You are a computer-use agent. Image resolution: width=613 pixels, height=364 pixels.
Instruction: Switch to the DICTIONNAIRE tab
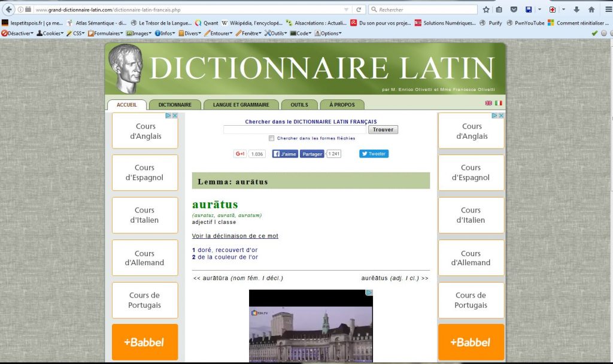175,105
